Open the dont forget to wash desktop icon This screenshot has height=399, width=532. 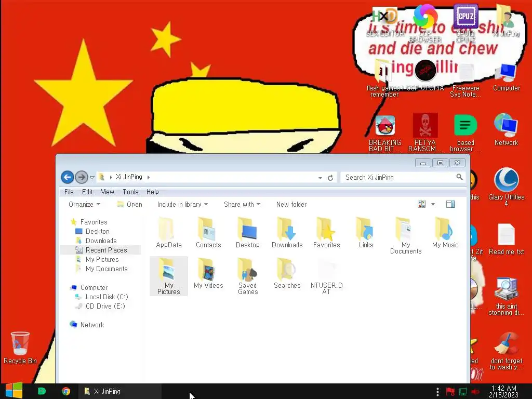506,351
